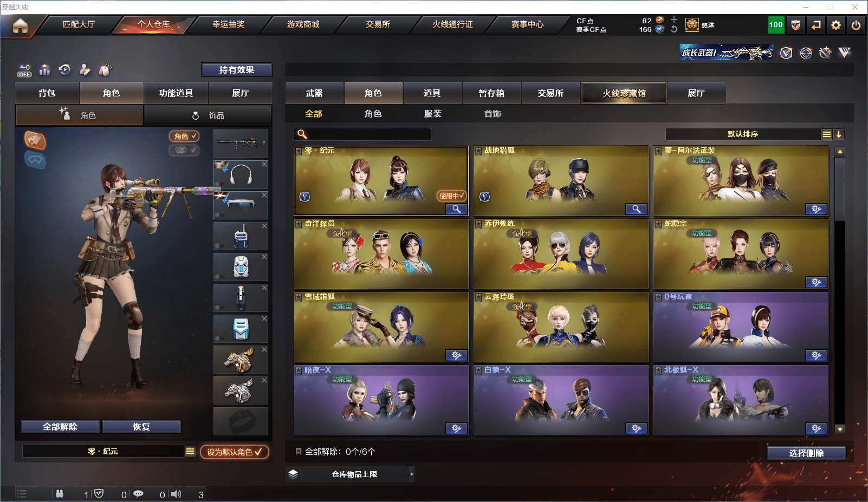The height and width of the screenshot is (502, 868).
Task: Select the 服装 category tab
Action: (432, 114)
